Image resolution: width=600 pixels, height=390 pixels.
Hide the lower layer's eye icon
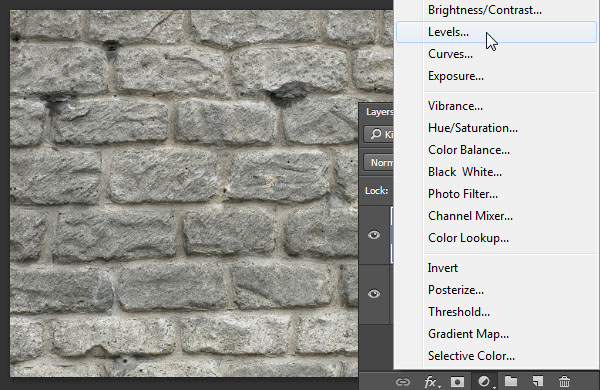pyautogui.click(x=374, y=294)
